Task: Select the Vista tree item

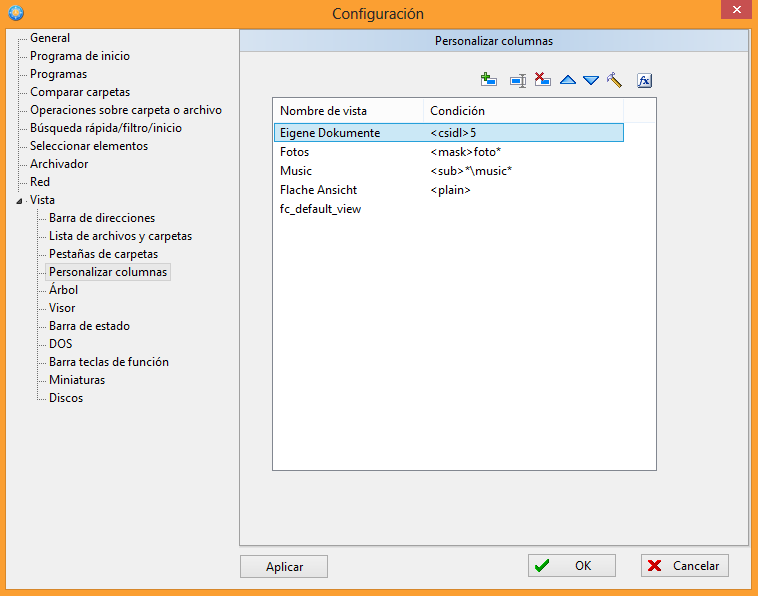Action: tap(42, 200)
